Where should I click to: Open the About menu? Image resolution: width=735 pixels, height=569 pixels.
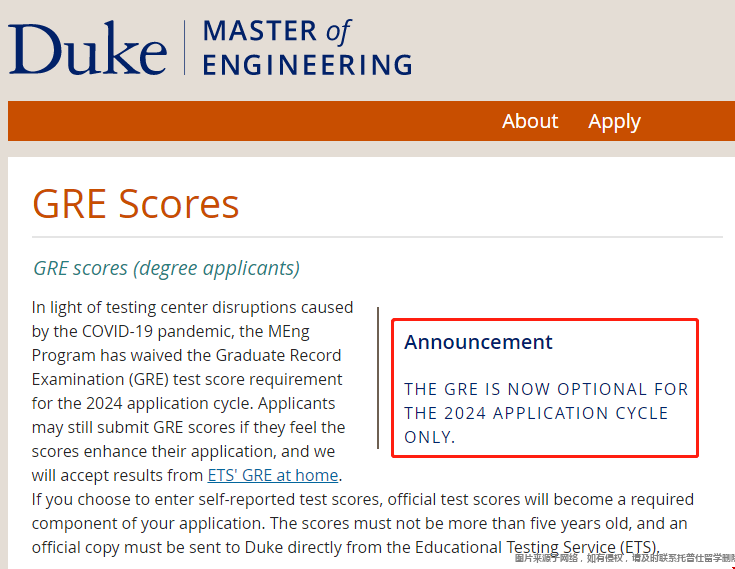[x=530, y=121]
